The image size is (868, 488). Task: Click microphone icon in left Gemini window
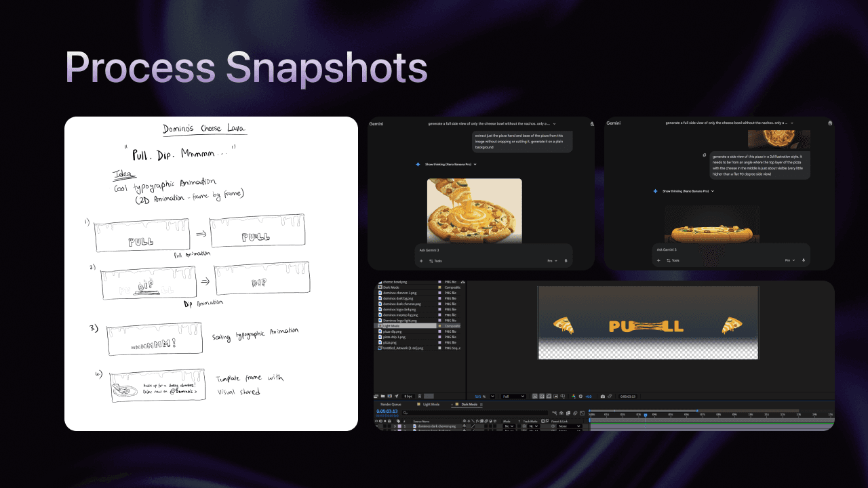click(x=566, y=260)
